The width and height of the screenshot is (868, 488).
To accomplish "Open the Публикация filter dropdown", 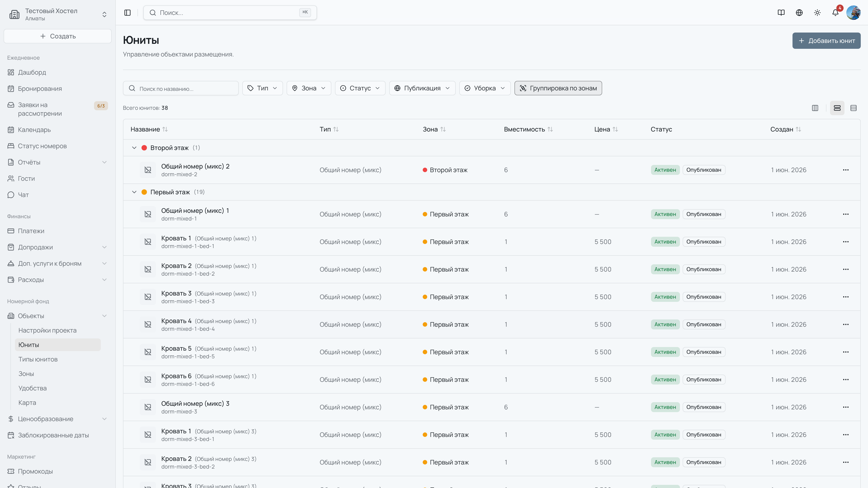I will pyautogui.click(x=422, y=88).
